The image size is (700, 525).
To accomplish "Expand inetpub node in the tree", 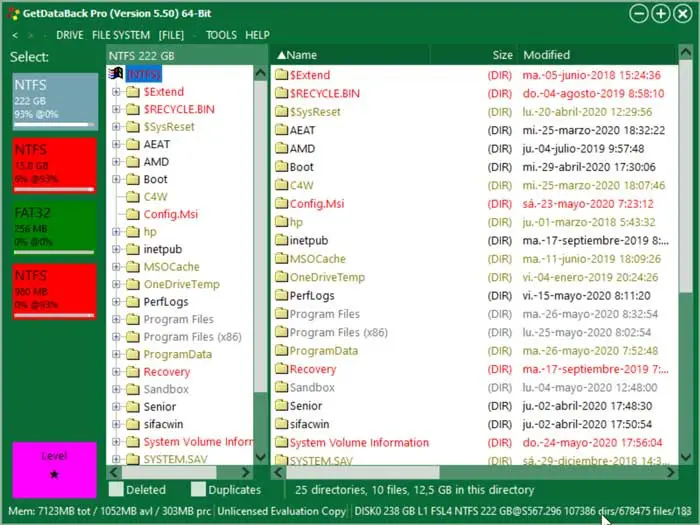I will (116, 249).
